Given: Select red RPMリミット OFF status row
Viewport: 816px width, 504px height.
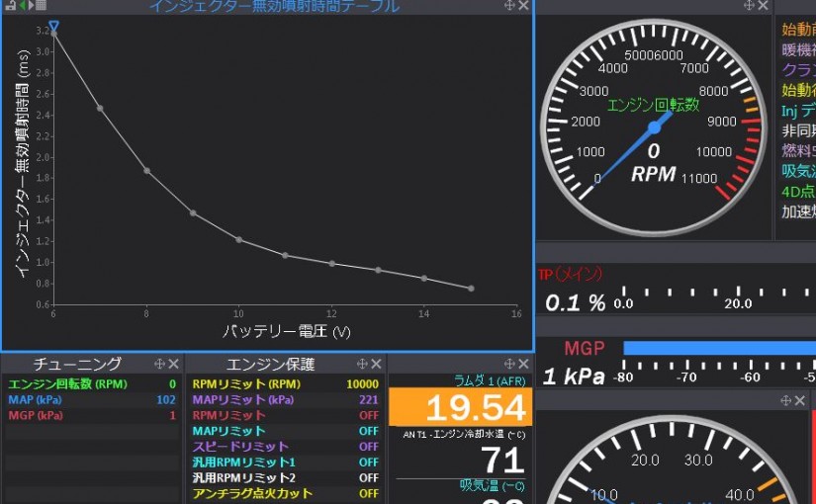Looking at the screenshot, I should 285,415.
